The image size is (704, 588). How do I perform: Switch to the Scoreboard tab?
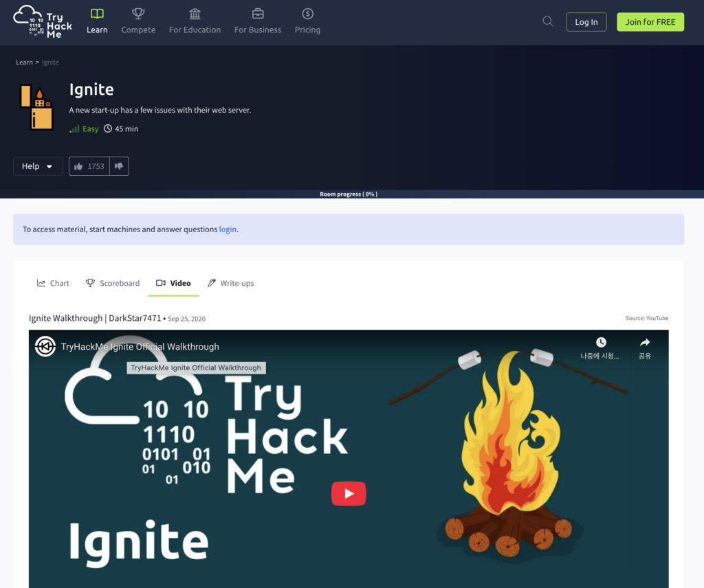pos(113,283)
